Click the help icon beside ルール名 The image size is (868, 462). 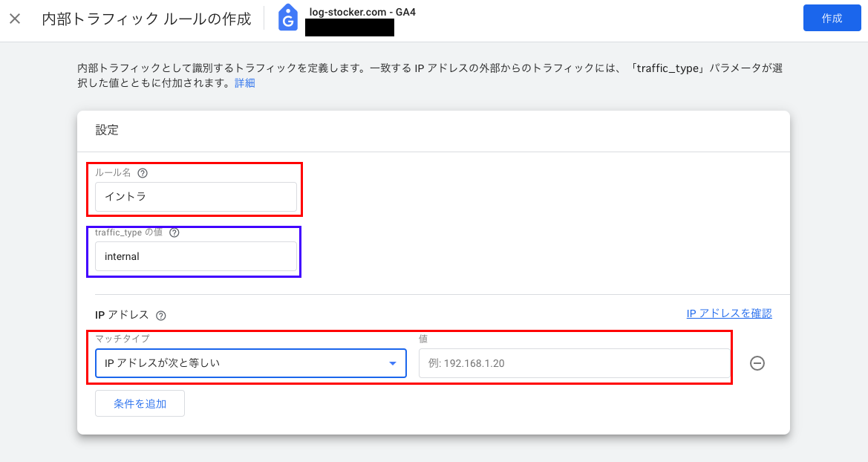(x=143, y=173)
